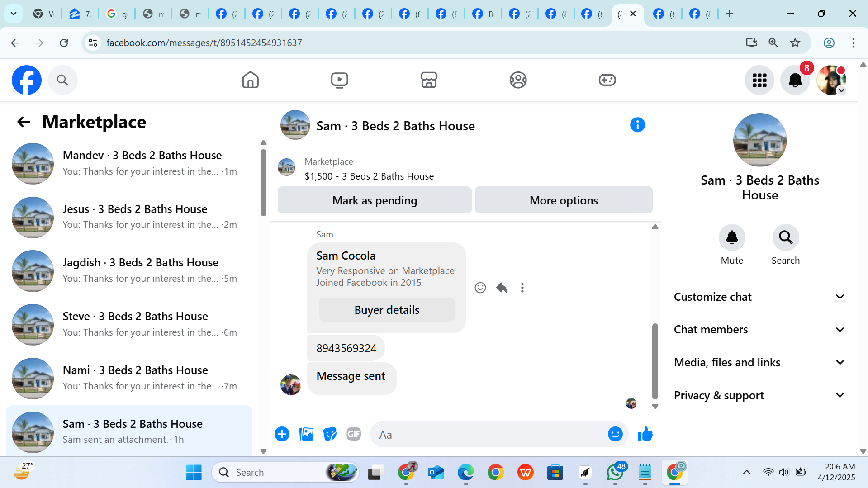The image size is (868, 488).
Task: Open the Gaming controller icon
Action: 607,80
